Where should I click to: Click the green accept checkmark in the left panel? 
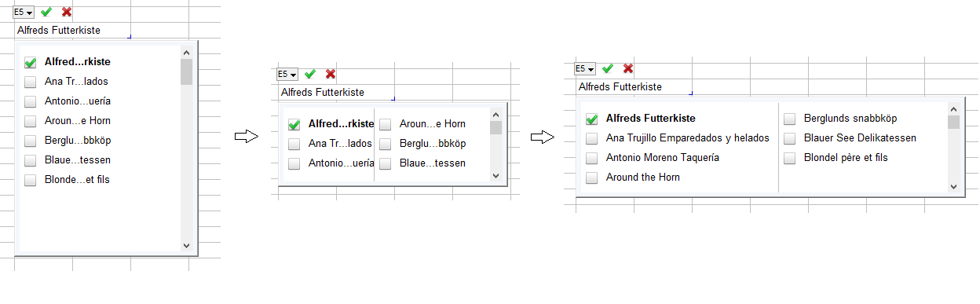click(x=46, y=12)
